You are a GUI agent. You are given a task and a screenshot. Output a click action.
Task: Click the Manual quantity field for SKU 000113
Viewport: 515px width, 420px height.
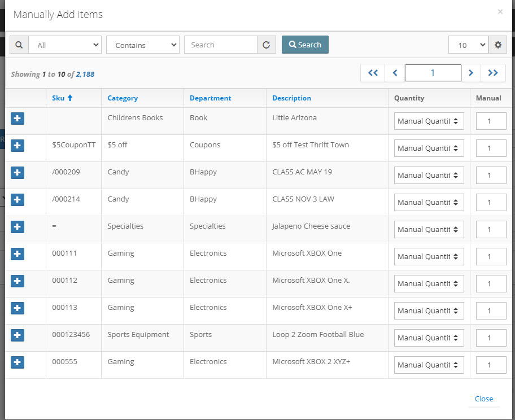(491, 310)
